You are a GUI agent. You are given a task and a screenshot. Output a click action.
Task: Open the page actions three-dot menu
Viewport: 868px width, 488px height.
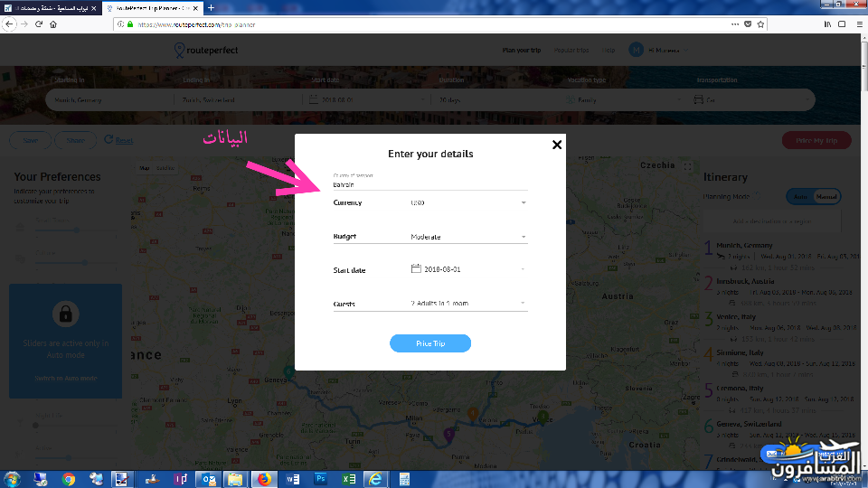point(734,24)
